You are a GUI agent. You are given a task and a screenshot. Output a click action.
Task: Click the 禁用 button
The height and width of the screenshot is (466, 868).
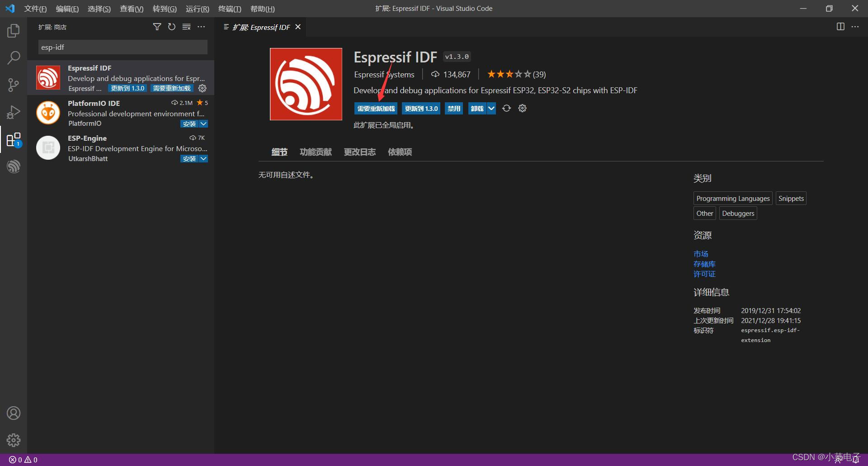point(454,109)
